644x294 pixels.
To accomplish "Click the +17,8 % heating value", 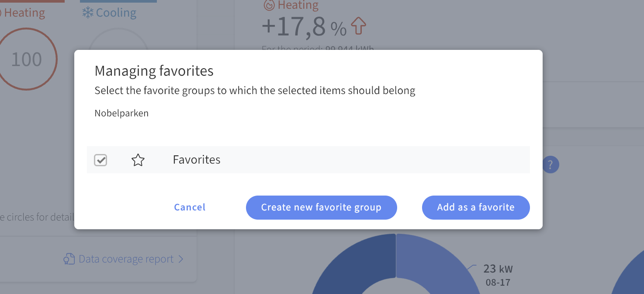I will [x=304, y=27].
